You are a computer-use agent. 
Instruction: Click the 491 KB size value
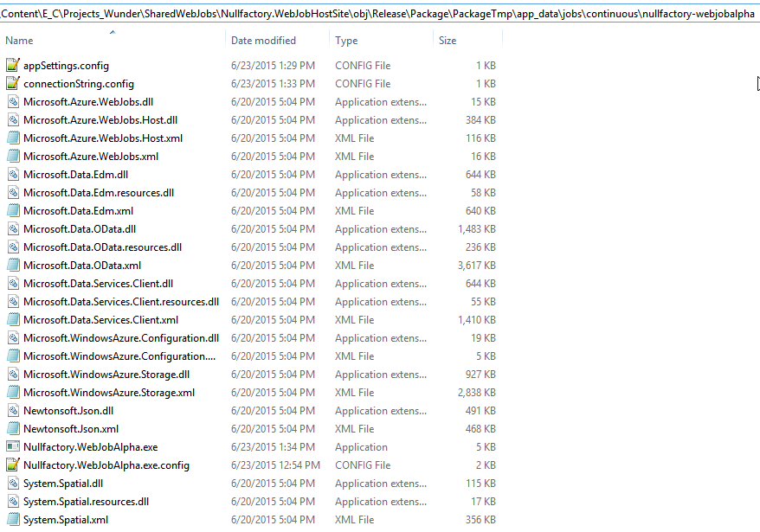(x=480, y=410)
